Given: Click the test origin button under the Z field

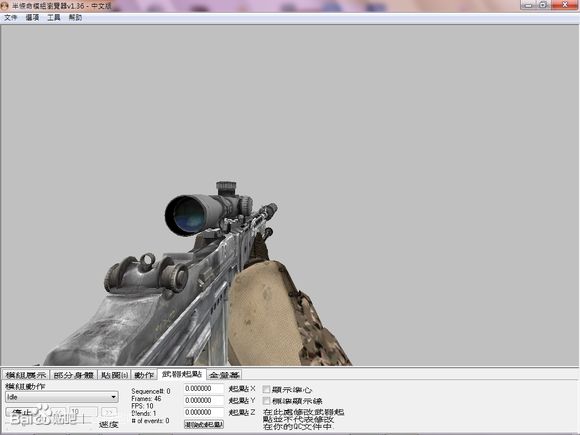Looking at the screenshot, I should tap(204, 425).
